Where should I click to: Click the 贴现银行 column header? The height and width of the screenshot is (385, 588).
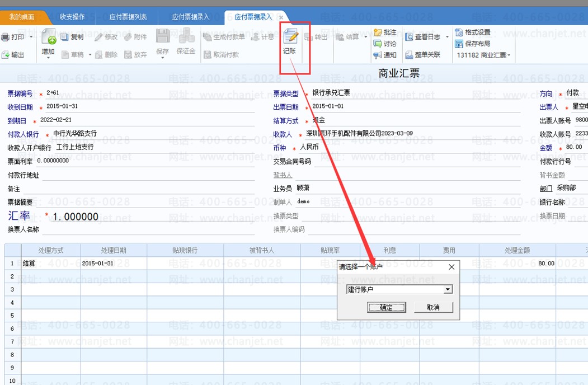point(185,250)
